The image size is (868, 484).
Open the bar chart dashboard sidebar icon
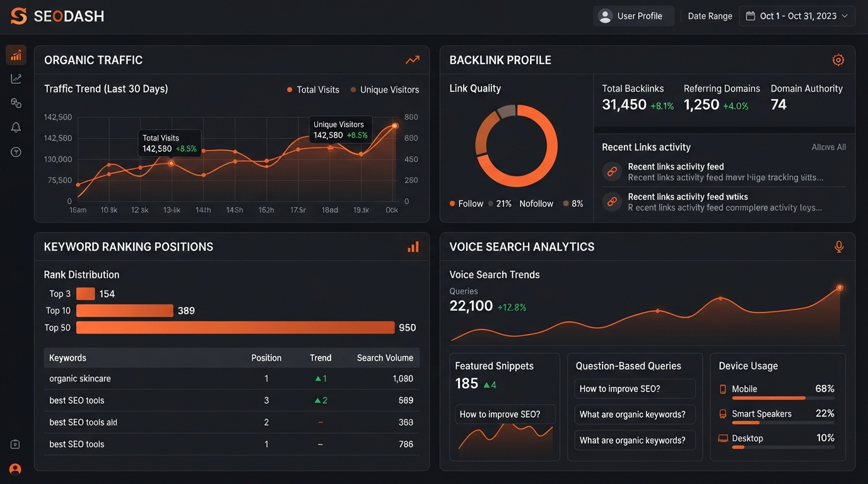pyautogui.click(x=16, y=55)
